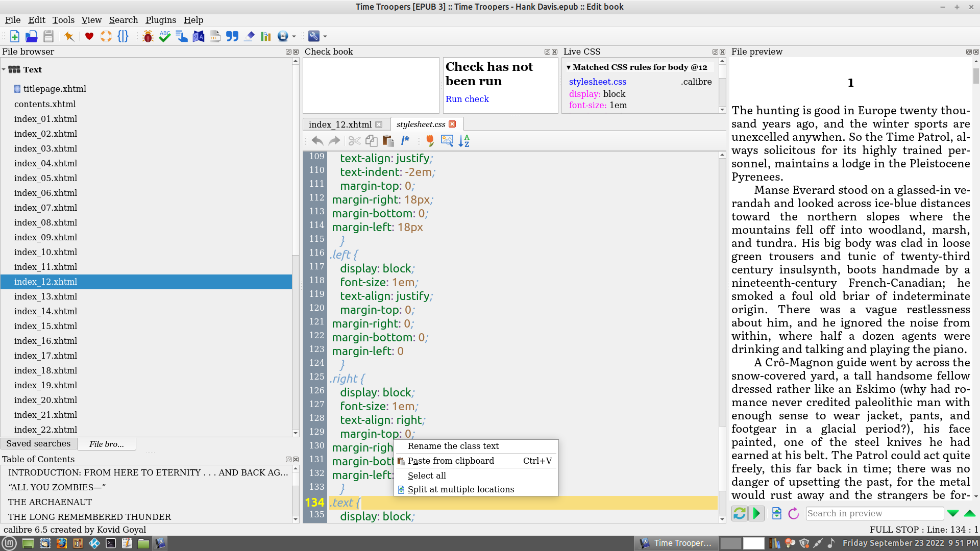Click the insert image icon in editor toolbar
Image resolution: width=980 pixels, height=551 pixels.
coord(447,141)
